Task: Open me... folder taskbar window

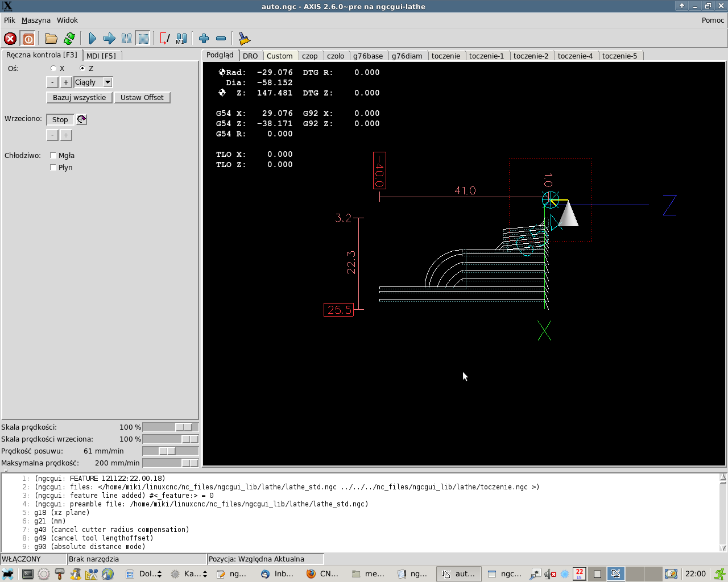Action: (367, 574)
